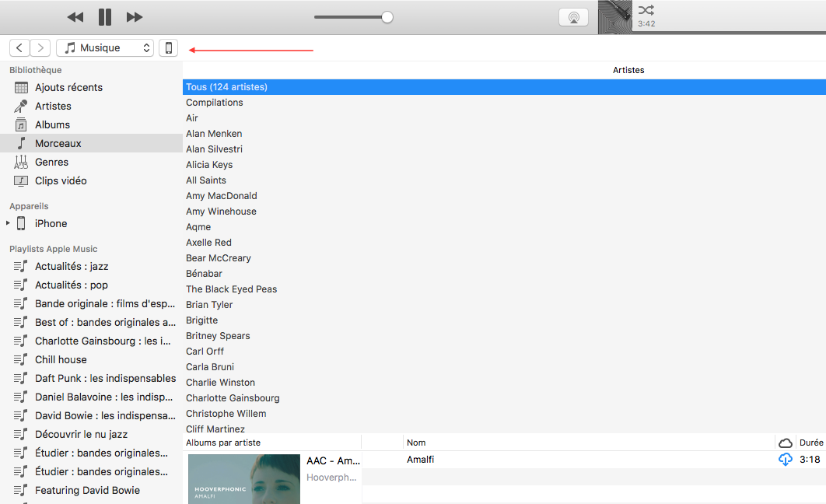Select Amy Winehouse in the artist list
The image size is (826, 504).
pos(504,212)
